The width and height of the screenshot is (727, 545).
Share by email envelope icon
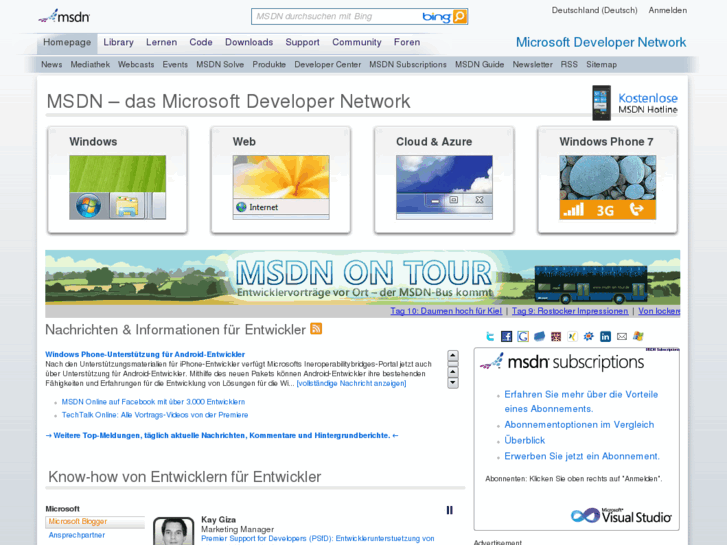pyautogui.click(x=622, y=336)
